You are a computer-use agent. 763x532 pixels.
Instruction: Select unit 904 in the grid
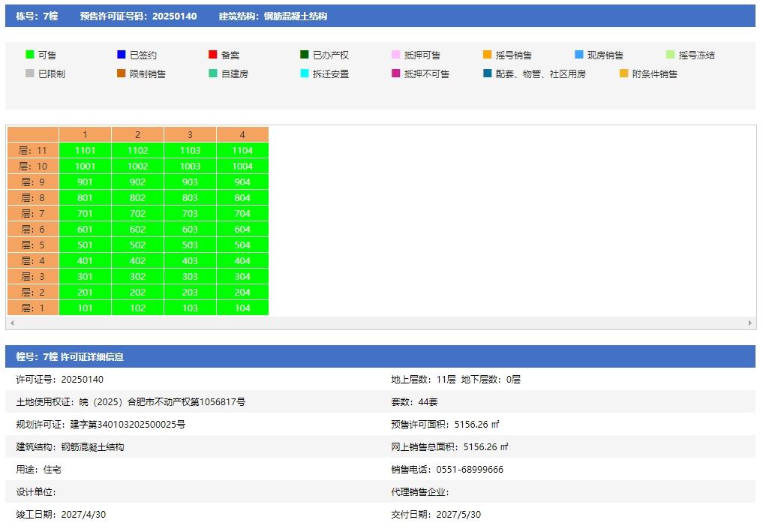click(242, 182)
